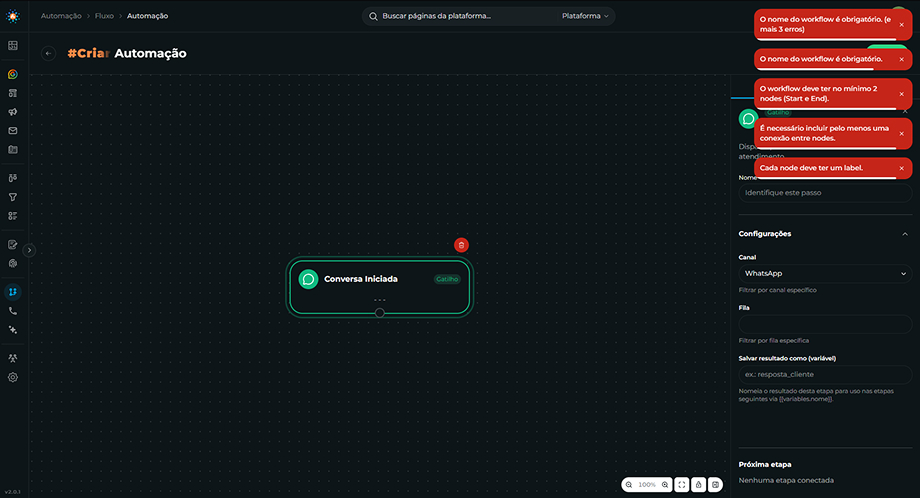Open the phone calls icon in sidebar
The height and width of the screenshot is (498, 920).
click(x=12, y=311)
